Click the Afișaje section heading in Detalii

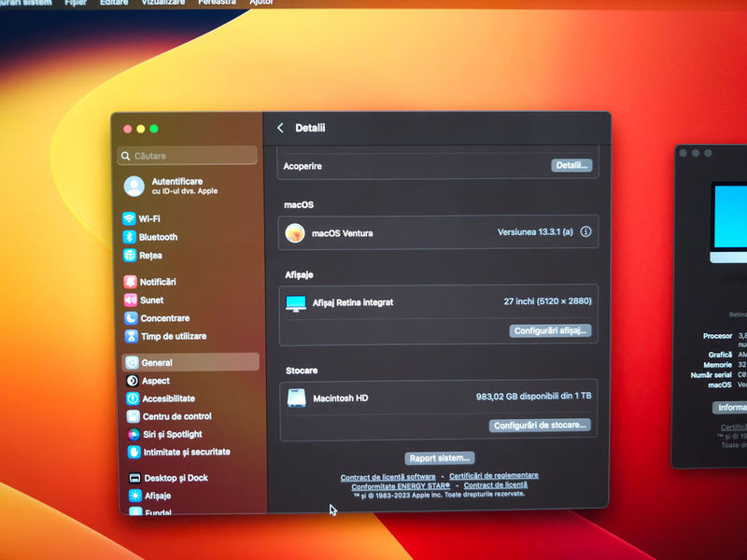[x=299, y=274]
